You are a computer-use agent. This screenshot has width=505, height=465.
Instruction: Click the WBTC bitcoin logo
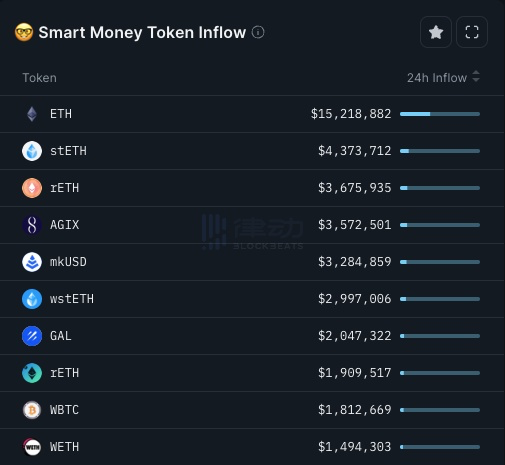[x=32, y=410]
